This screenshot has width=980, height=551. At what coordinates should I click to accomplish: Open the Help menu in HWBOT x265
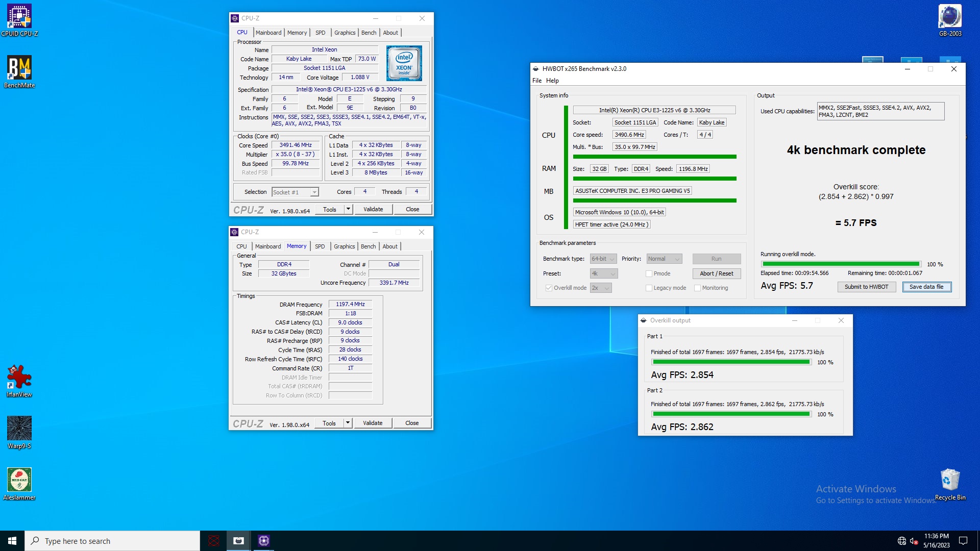(x=552, y=81)
